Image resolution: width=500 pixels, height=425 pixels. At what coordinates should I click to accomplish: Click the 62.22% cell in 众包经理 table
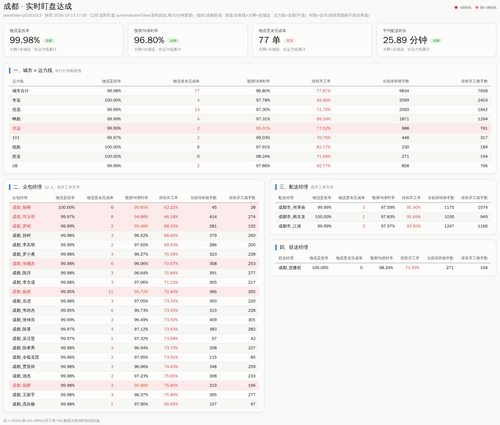(171, 207)
